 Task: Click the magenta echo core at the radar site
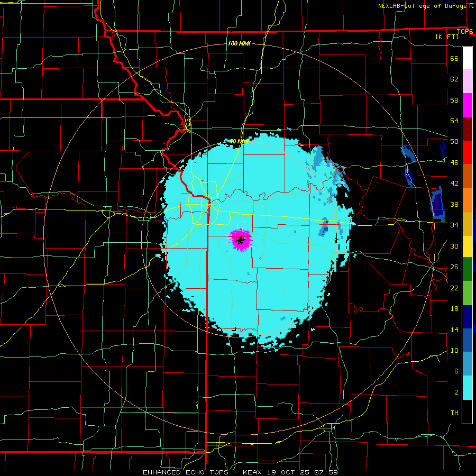click(x=241, y=240)
